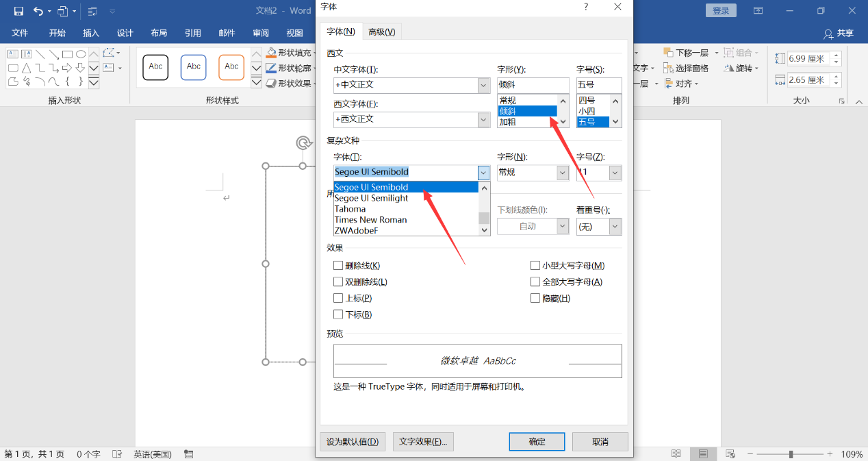This screenshot has width=868, height=461.
Task: Switch to the 高级 tab in font dialog
Action: click(x=381, y=32)
